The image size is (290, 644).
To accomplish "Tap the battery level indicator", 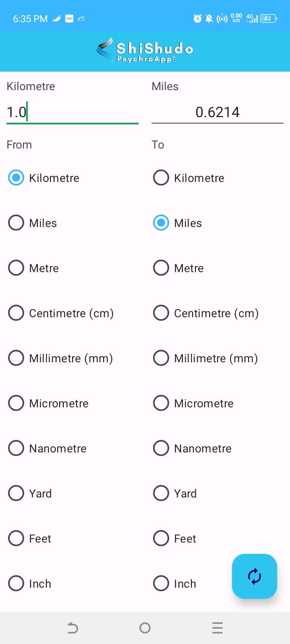I will click(x=268, y=19).
